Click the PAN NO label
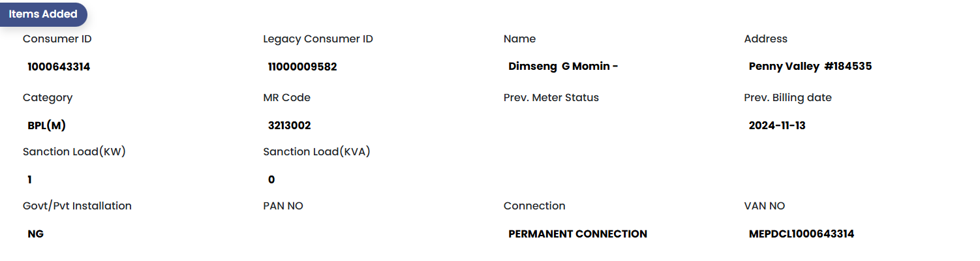Viewport: 980px width, 261px height. point(283,206)
